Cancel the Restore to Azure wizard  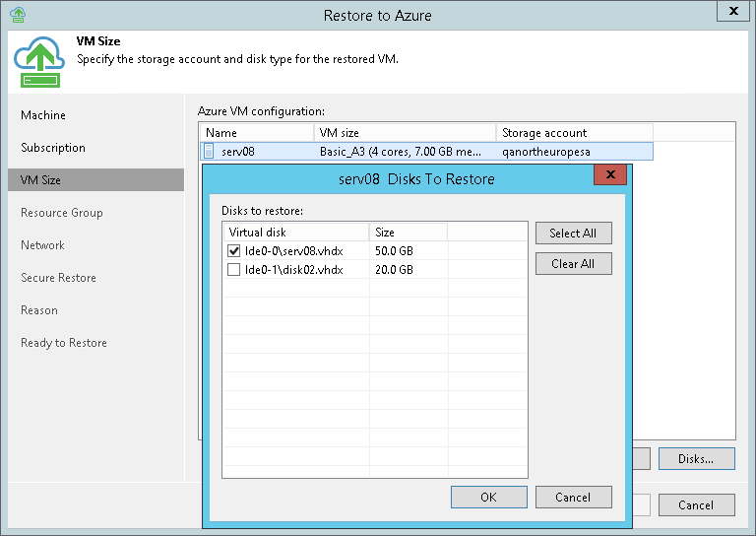tap(697, 505)
